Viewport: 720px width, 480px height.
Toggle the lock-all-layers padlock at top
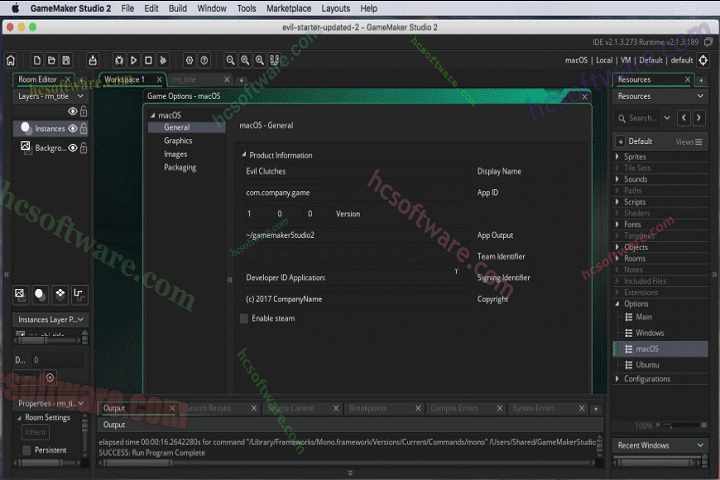point(84,111)
